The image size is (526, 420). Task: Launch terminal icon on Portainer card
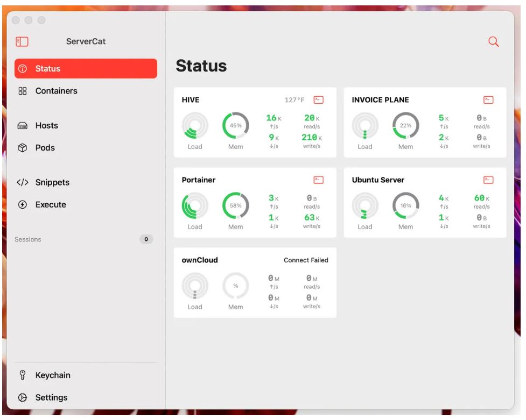coord(319,180)
